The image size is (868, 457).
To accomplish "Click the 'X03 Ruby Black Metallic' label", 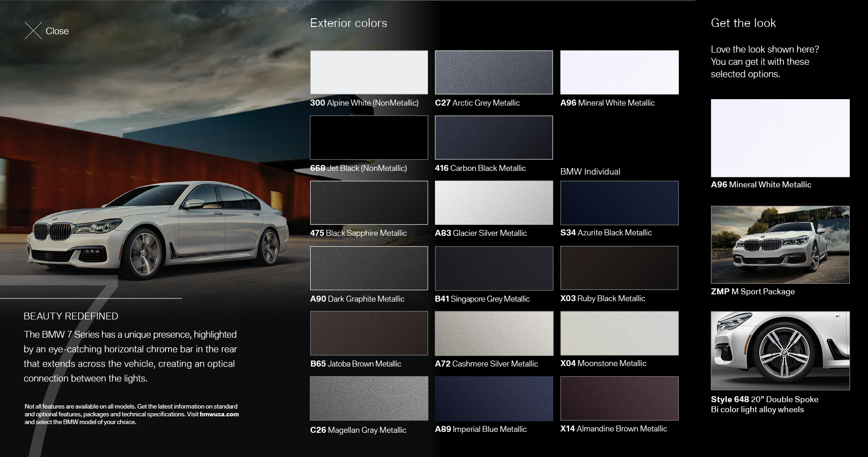I will coord(603,298).
